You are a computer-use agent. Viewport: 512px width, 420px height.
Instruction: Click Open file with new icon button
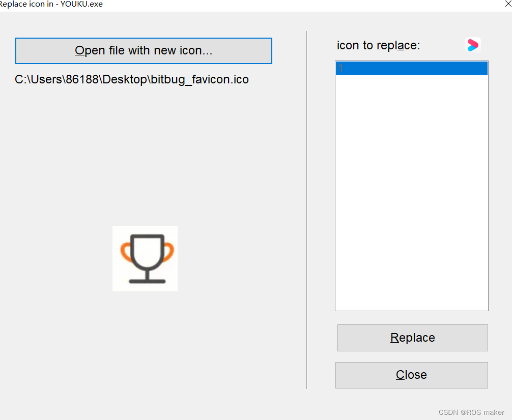point(144,51)
